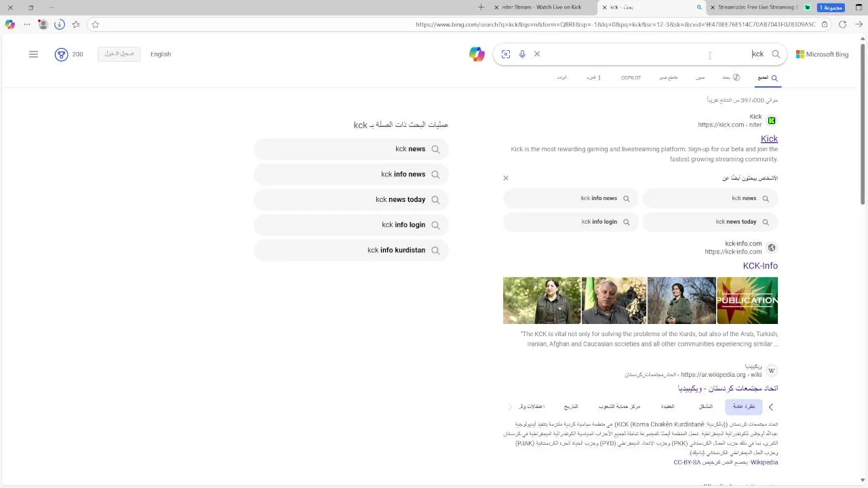Open the KCK-Info result title link
This screenshot has height=488, width=868.
(x=760, y=266)
